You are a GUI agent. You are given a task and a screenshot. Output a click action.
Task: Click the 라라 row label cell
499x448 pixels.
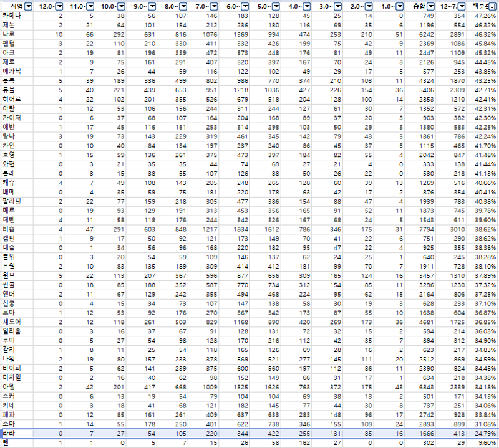point(17,434)
